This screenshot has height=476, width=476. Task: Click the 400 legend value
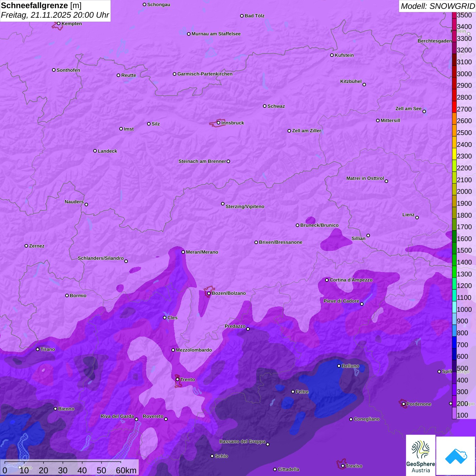(x=462, y=380)
